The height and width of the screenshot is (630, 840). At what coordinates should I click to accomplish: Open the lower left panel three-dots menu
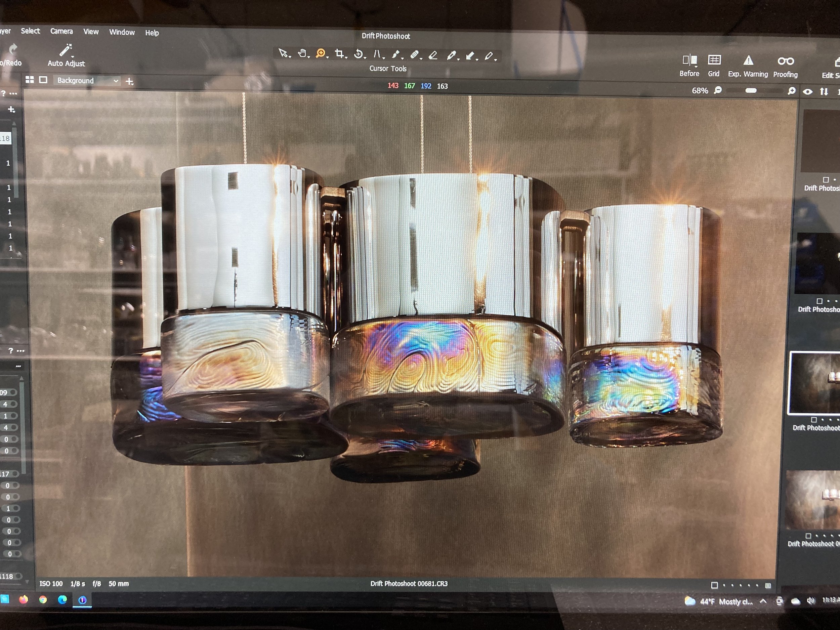[x=21, y=350]
